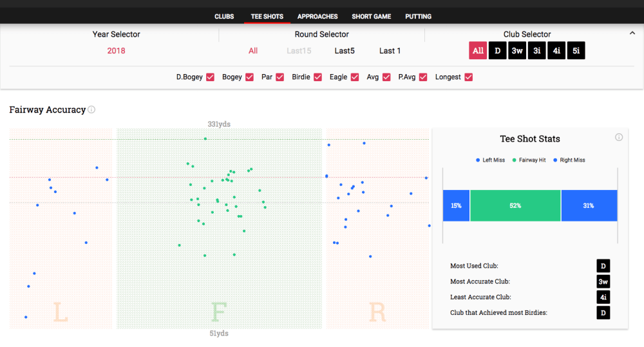Select Last5 in Round Selector
644x347 pixels.
[x=345, y=51]
